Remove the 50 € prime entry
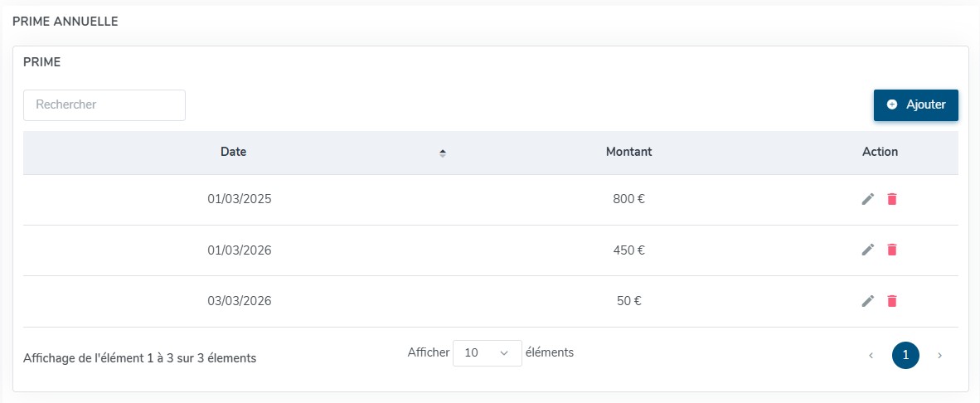The height and width of the screenshot is (403, 980). 892,301
